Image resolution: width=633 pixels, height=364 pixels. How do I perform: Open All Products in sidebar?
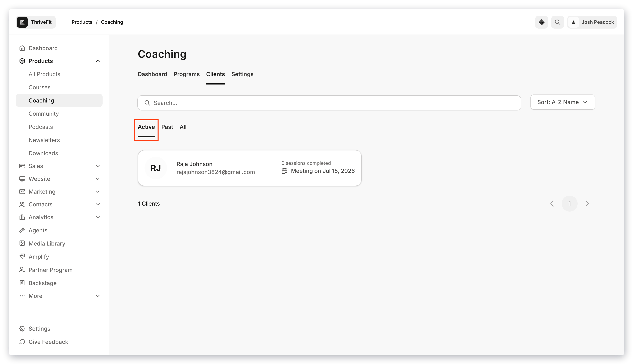44,74
